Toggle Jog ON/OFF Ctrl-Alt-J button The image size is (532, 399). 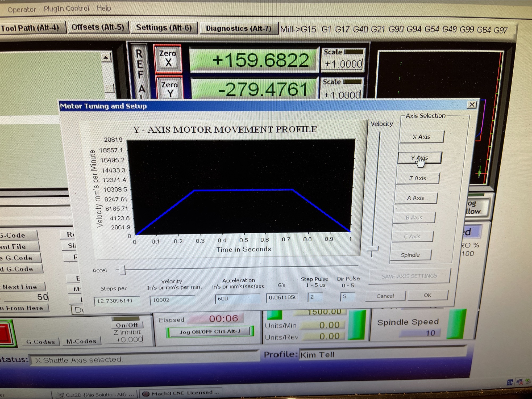tap(210, 332)
